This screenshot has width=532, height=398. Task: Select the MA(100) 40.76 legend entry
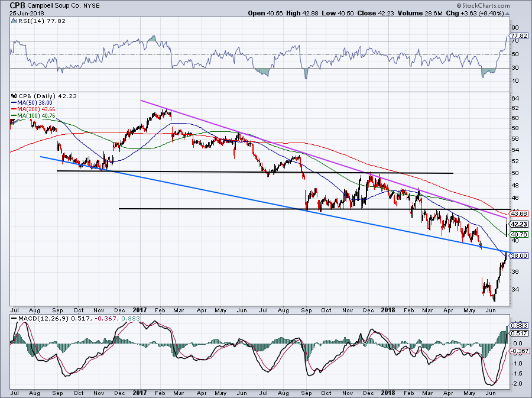tap(33, 116)
